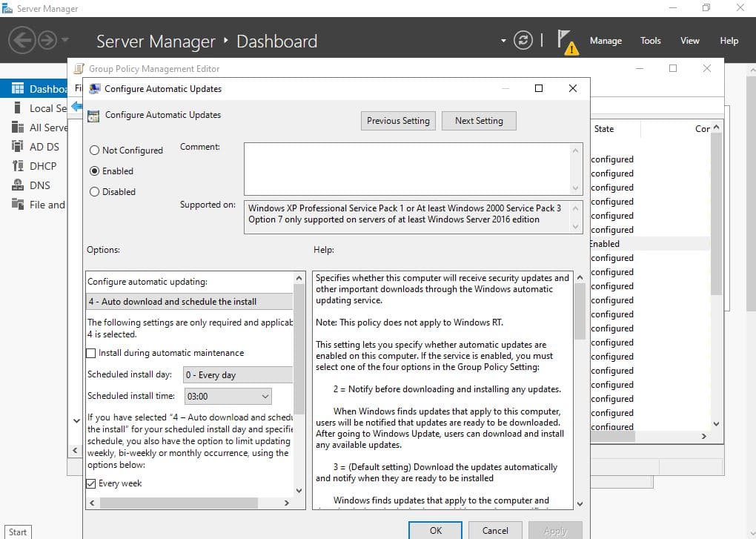Check Install during automatic maintenance

(x=92, y=354)
